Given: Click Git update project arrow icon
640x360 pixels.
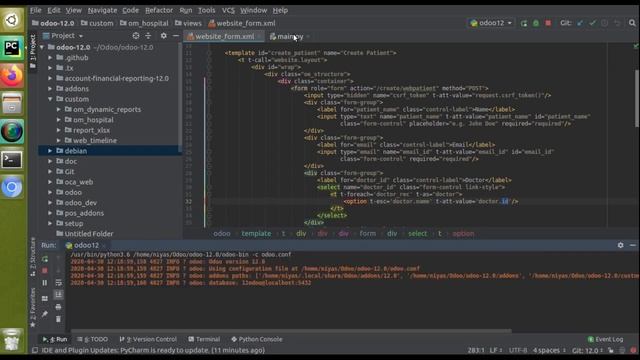Looking at the screenshot, I should point(580,23).
